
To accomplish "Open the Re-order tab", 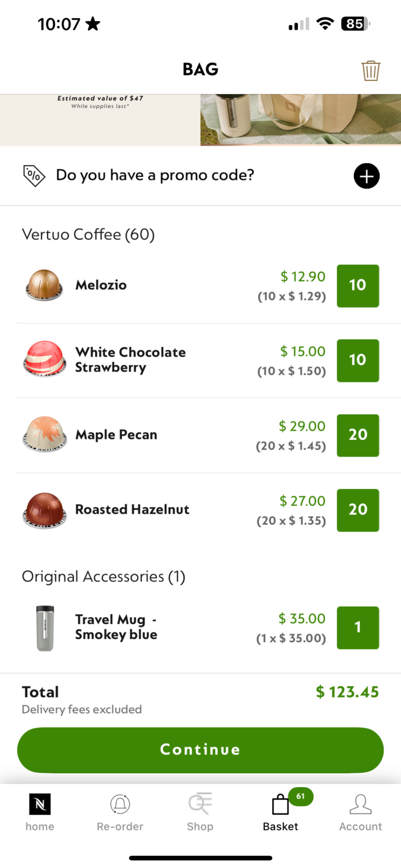I will pyautogui.click(x=120, y=812).
